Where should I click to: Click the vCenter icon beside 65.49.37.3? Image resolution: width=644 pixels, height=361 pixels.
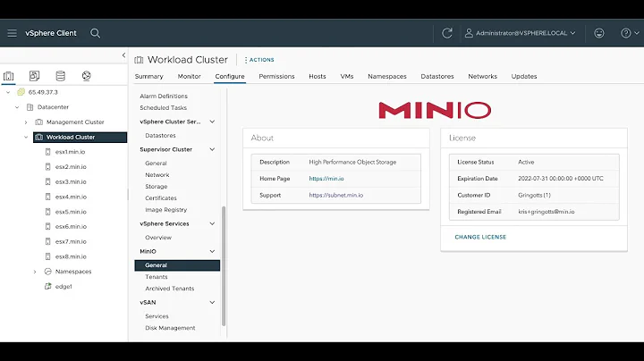(21, 92)
